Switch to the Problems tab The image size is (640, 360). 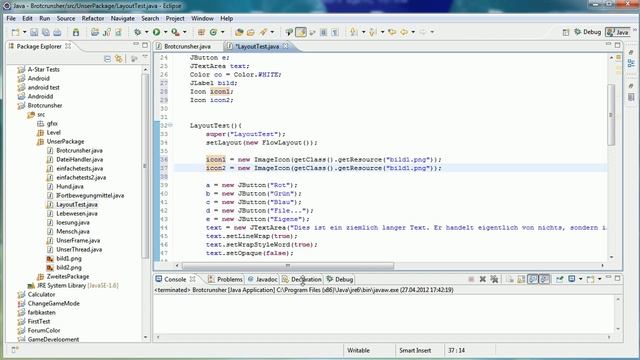click(x=225, y=279)
